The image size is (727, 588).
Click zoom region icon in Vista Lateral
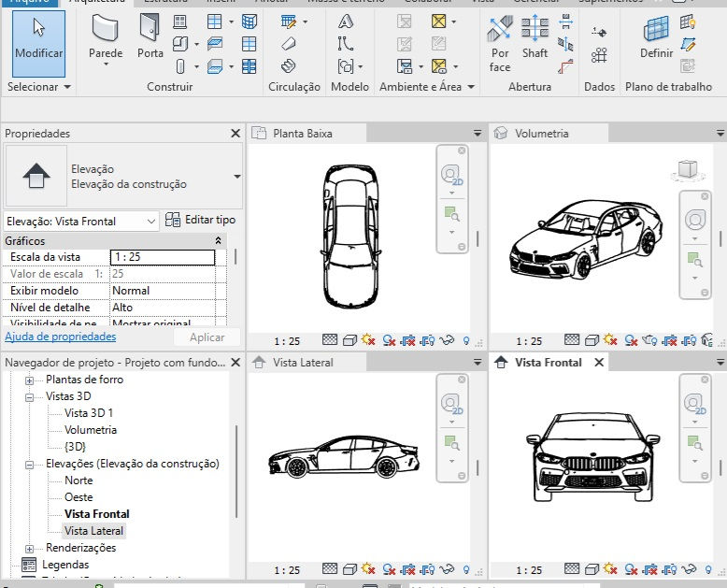tap(451, 442)
